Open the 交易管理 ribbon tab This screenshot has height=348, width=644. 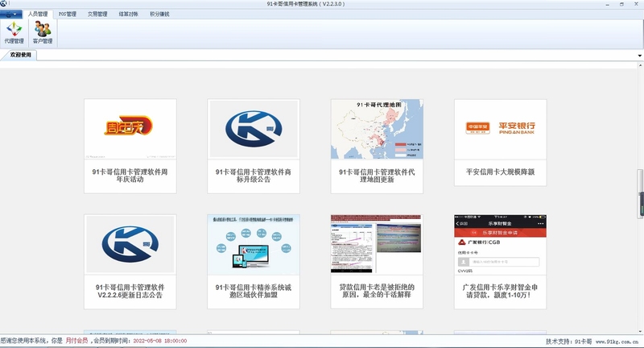point(97,14)
